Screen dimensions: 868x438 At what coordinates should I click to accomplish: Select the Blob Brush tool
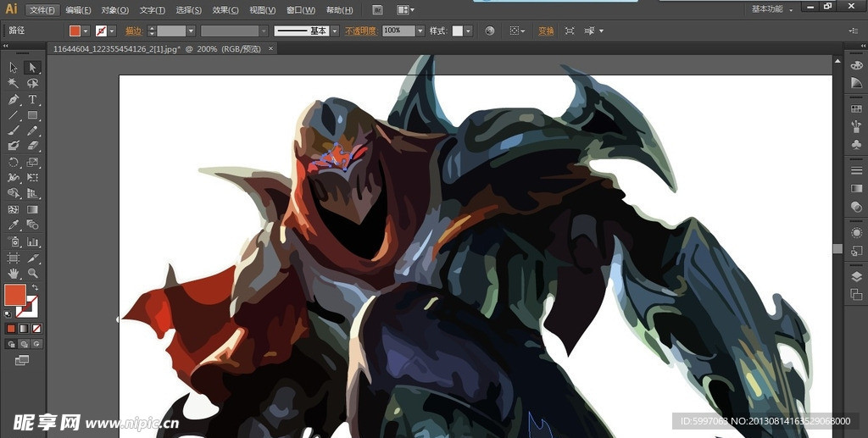[14, 146]
